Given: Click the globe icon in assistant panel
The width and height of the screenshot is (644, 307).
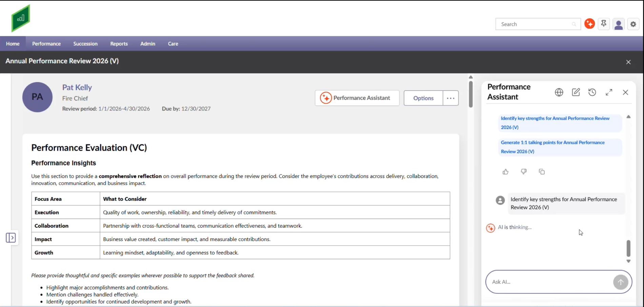Looking at the screenshot, I should coord(559,92).
